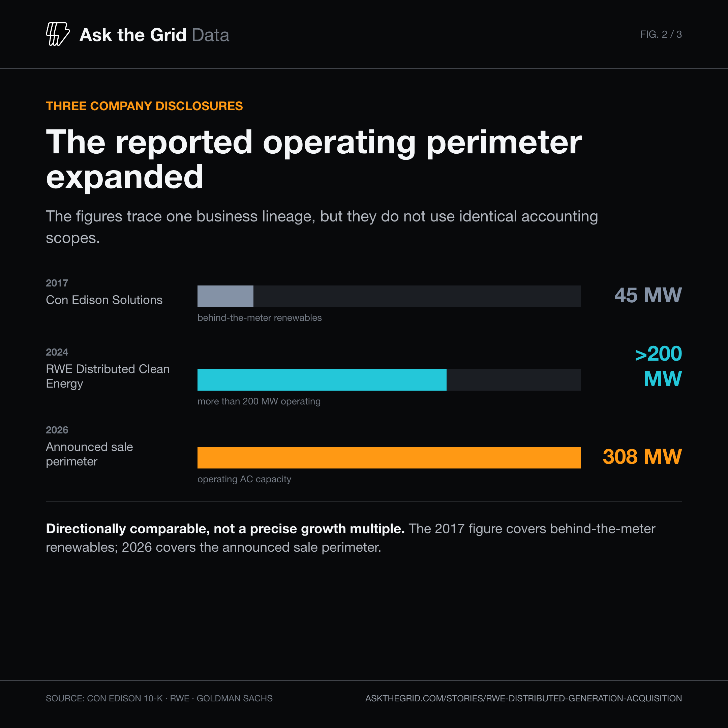
Task: Click RWE Distributed Clean Energy label
Action: [x=108, y=376]
